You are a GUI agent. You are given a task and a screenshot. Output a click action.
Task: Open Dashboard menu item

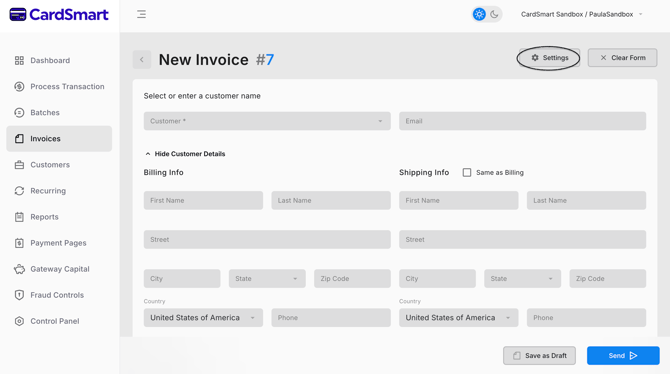[59, 60]
